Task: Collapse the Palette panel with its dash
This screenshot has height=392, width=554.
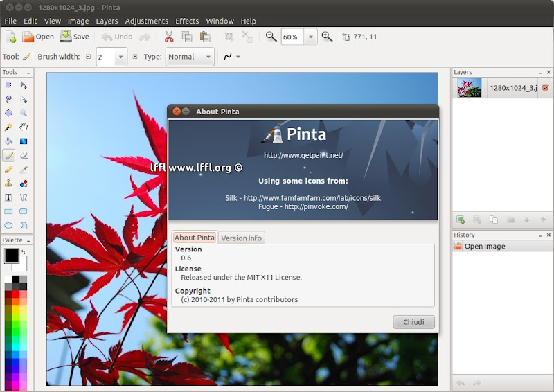Action: pyautogui.click(x=28, y=241)
